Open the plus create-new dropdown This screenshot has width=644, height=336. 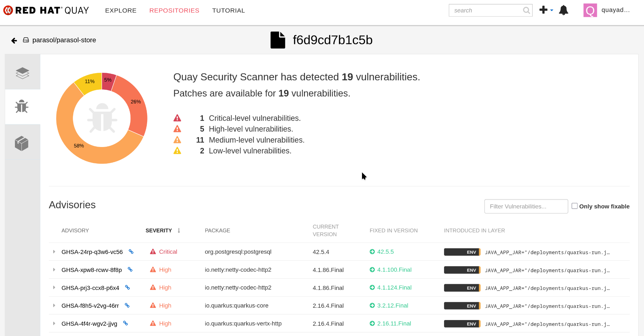[x=546, y=10]
